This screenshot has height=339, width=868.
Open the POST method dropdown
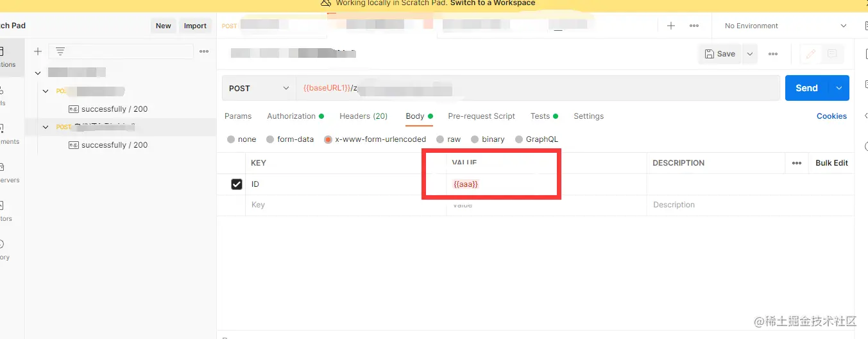click(x=259, y=88)
